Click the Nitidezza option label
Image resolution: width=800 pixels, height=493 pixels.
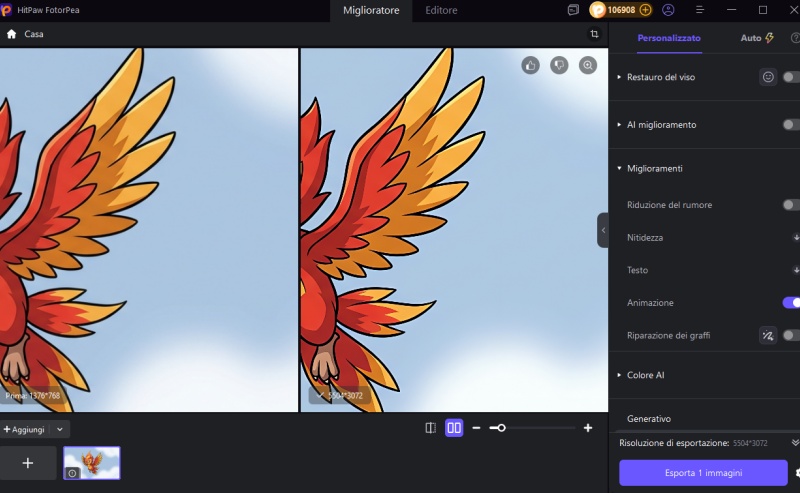coord(645,237)
